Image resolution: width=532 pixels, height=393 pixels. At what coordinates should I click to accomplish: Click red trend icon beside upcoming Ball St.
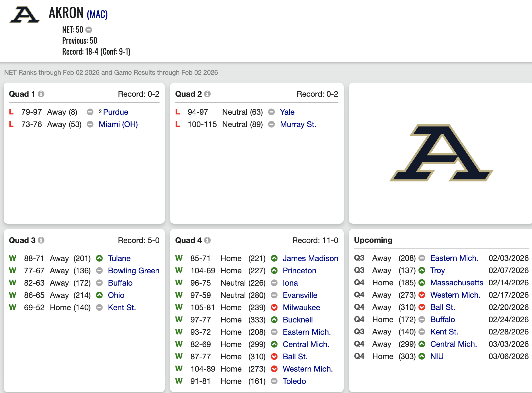point(422,307)
